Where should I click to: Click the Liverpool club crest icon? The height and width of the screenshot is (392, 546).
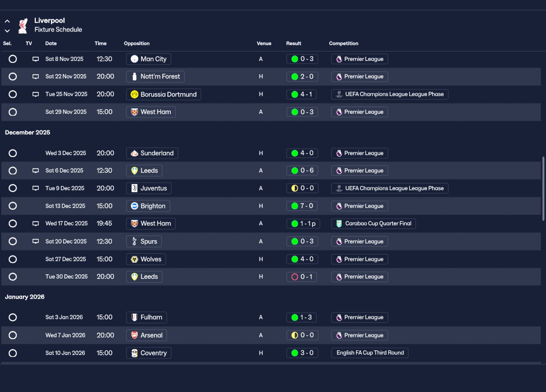click(x=23, y=26)
